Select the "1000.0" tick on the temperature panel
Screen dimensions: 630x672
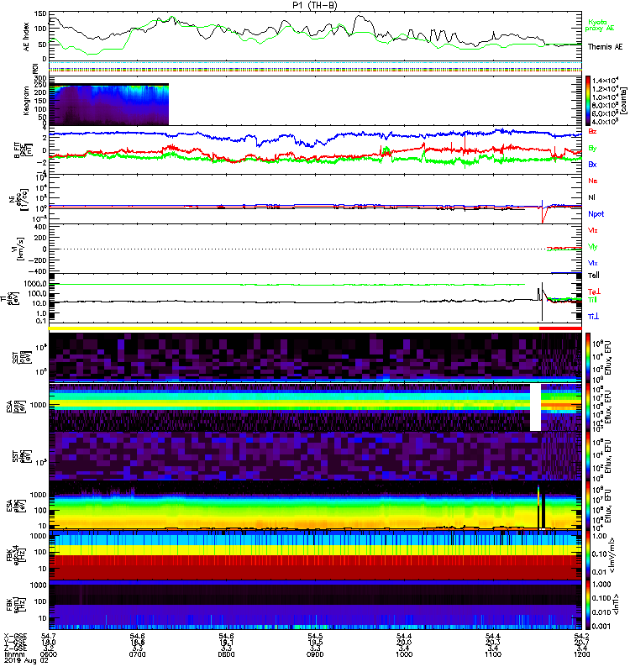(x=35, y=284)
